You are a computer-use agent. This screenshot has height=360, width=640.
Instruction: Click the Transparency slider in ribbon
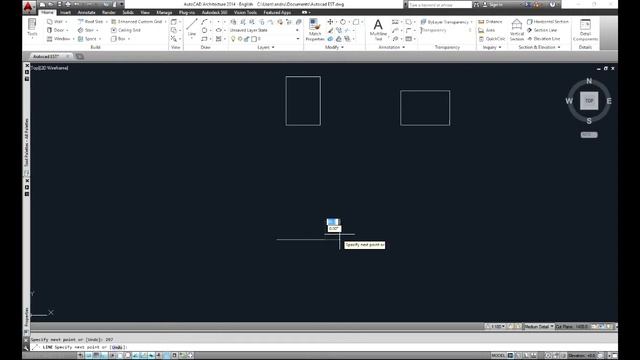[446, 30]
